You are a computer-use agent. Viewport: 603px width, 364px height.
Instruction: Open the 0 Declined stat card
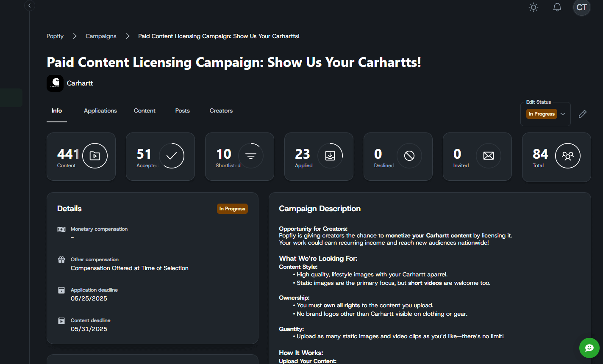coord(398,157)
